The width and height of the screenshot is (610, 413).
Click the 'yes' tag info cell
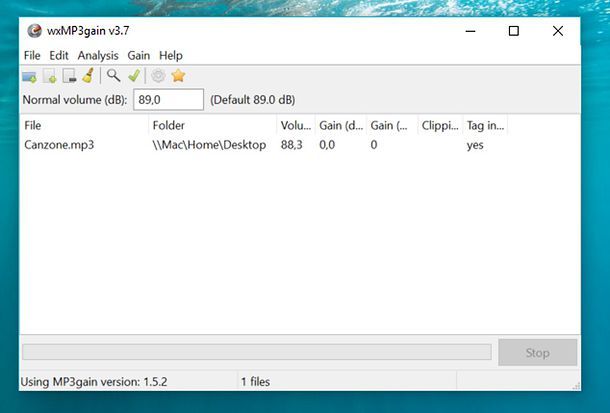coord(475,145)
